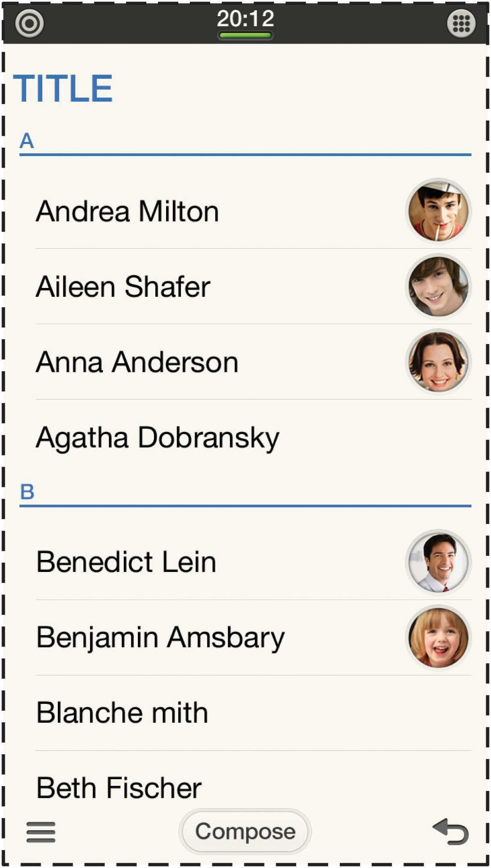Tap Benjamin Amsbary's profile photo

click(438, 637)
